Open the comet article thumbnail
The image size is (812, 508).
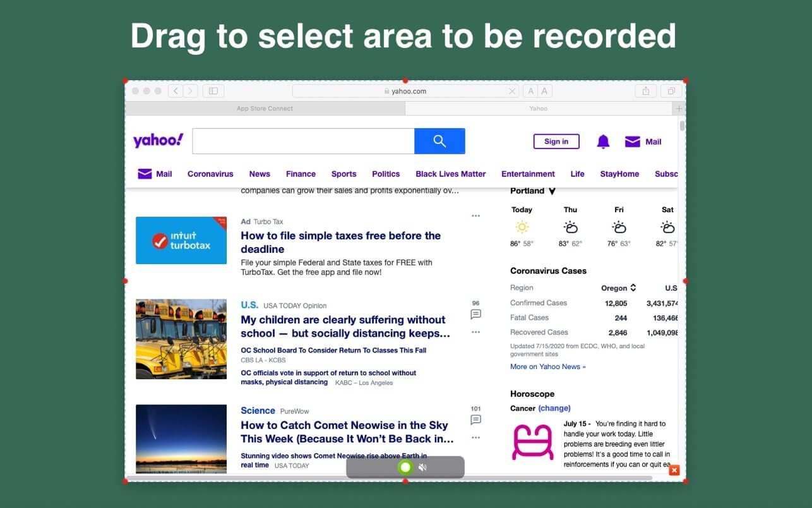point(181,439)
